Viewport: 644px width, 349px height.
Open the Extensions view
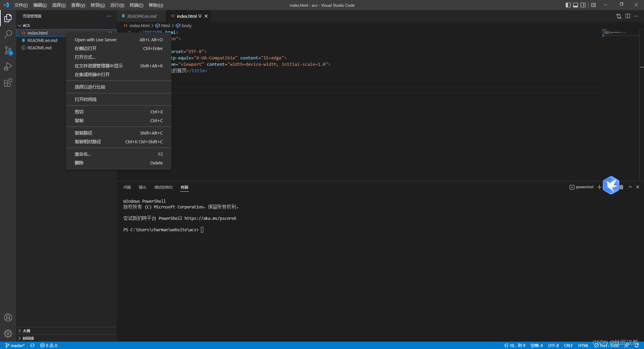click(x=8, y=83)
